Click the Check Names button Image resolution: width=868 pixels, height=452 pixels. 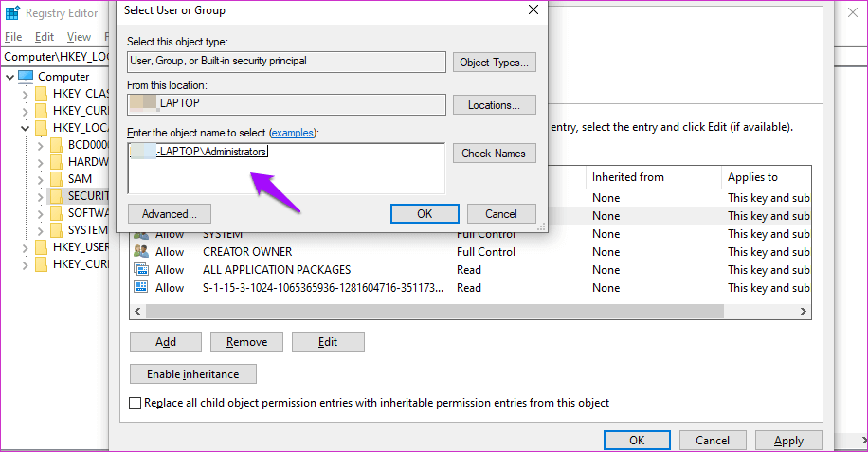[x=495, y=153]
